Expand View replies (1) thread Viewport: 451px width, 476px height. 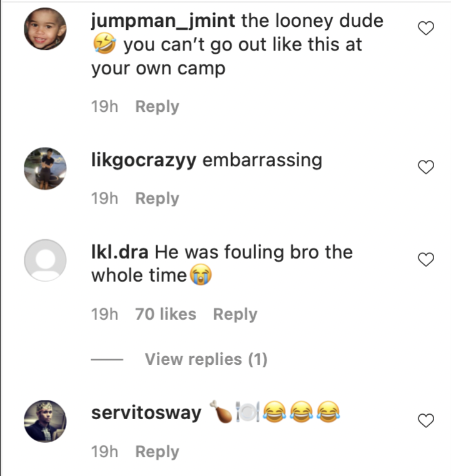(206, 359)
